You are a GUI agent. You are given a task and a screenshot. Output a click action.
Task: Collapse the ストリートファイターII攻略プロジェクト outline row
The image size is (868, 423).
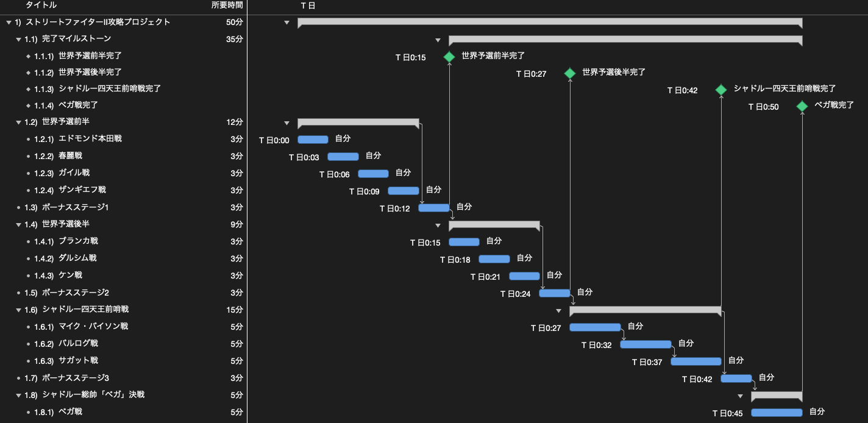click(x=9, y=23)
